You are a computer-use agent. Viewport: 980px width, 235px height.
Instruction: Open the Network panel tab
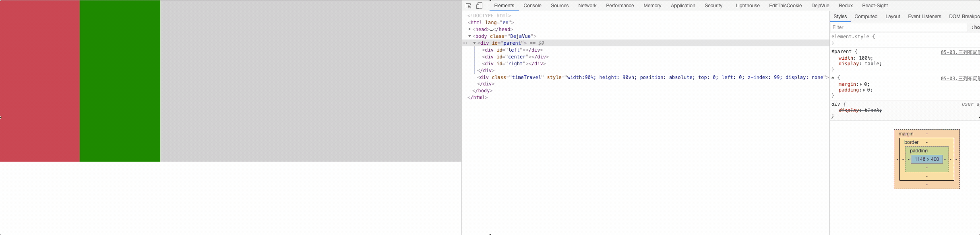587,6
